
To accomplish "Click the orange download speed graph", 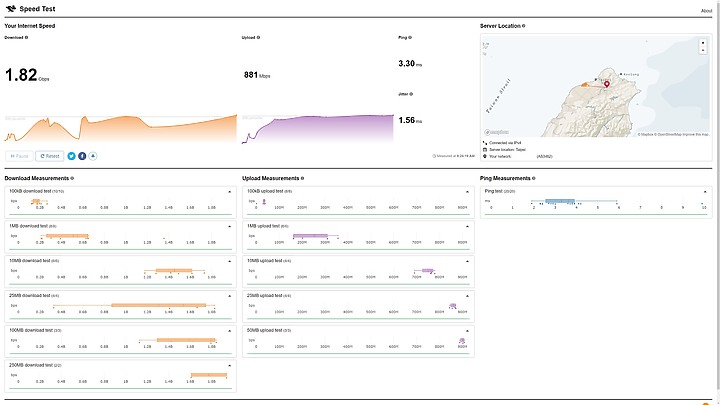I will (121, 129).
